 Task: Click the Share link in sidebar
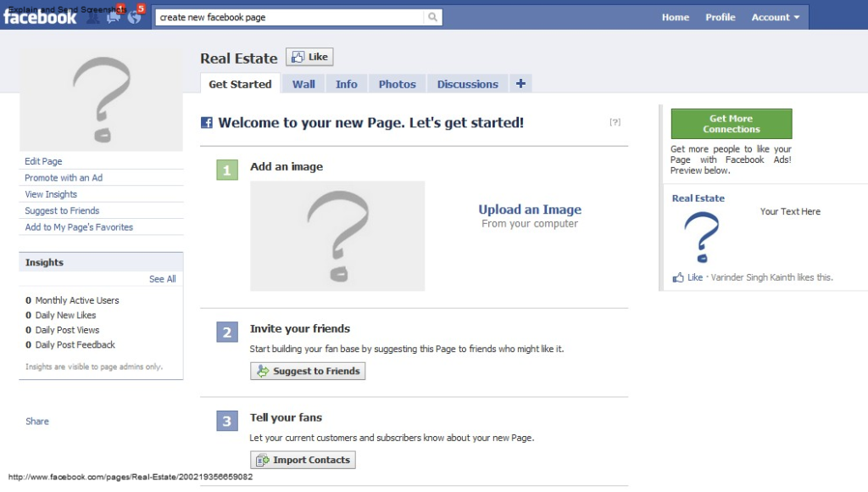tap(37, 422)
